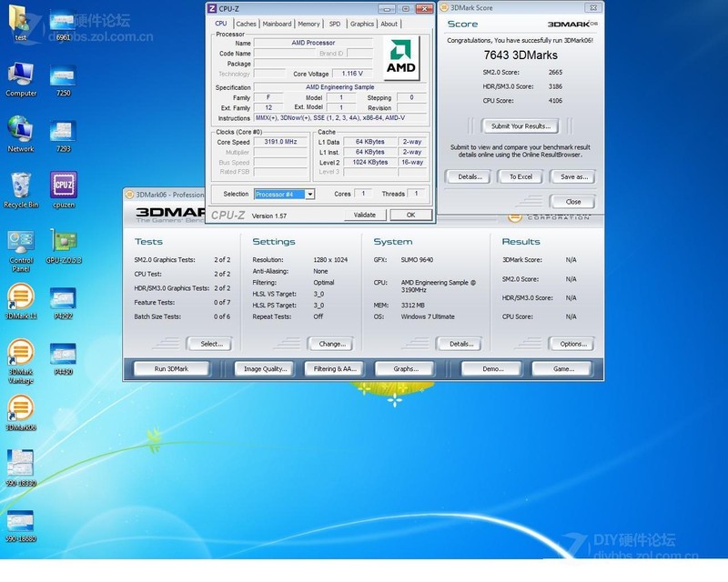The height and width of the screenshot is (582, 728).
Task: Click Select under the Tests section
Action: coord(211,344)
